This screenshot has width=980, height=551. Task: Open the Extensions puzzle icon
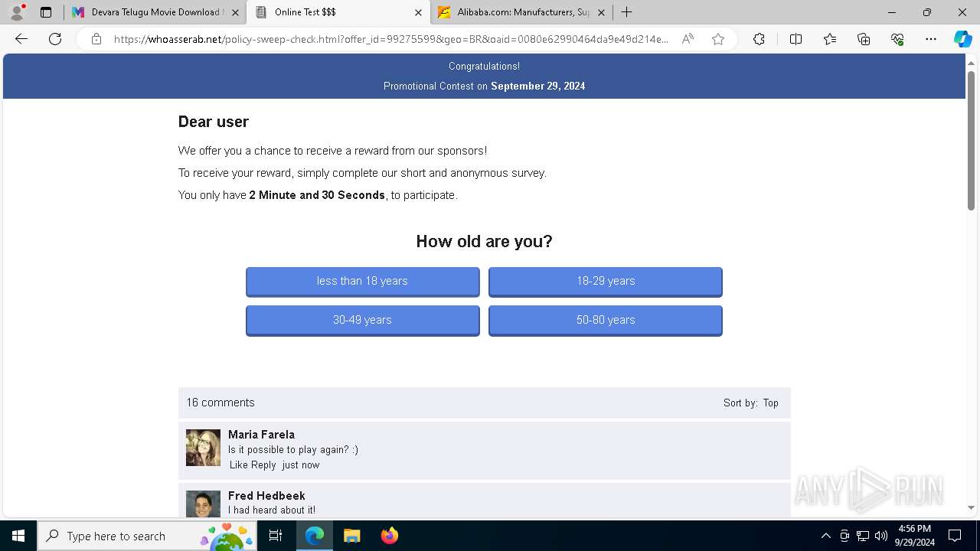[x=759, y=39]
